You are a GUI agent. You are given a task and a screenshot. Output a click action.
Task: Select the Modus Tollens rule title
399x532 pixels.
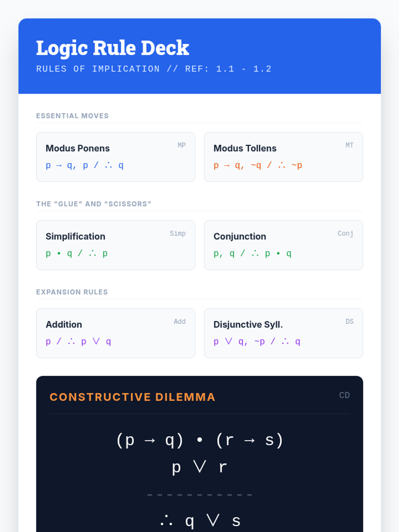(245, 148)
